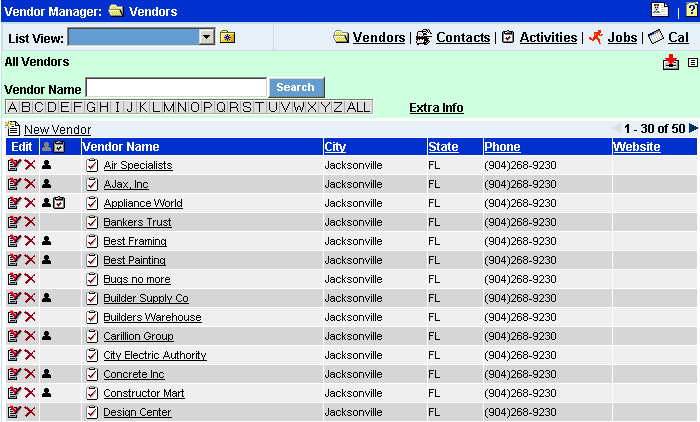This screenshot has height=422, width=700.
Task: Open contacts icon for Best Framing
Action: click(46, 241)
